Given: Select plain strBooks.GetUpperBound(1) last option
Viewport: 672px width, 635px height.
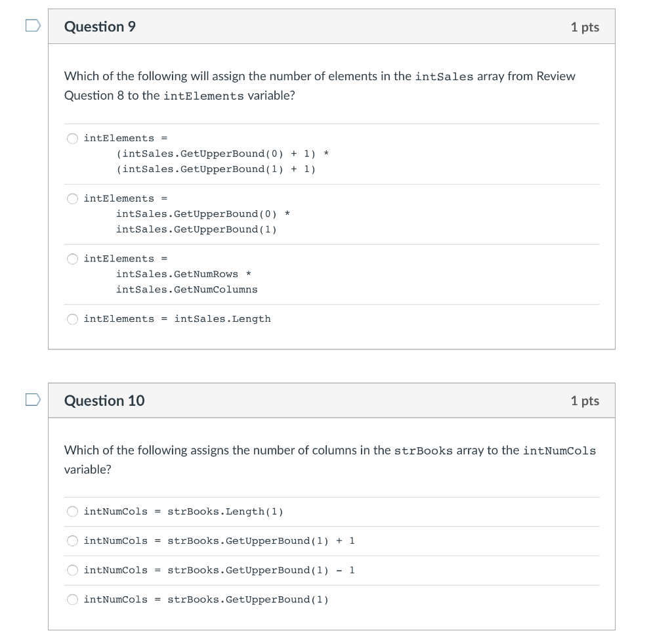Looking at the screenshot, I should 72,600.
